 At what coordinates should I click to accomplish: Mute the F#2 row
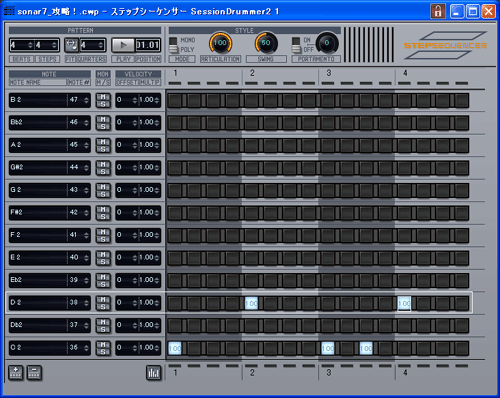pyautogui.click(x=103, y=209)
